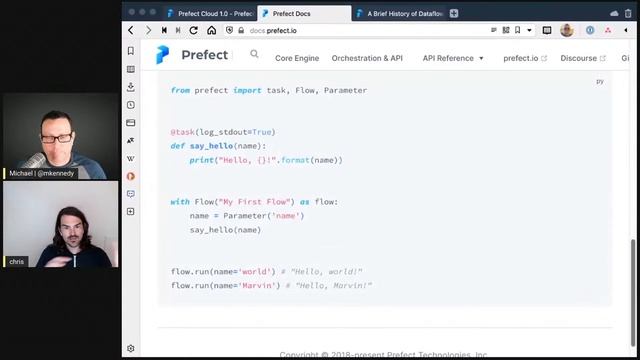This screenshot has width=640, height=360.
Task: Follow the prefect.io external link
Action: tap(524, 58)
